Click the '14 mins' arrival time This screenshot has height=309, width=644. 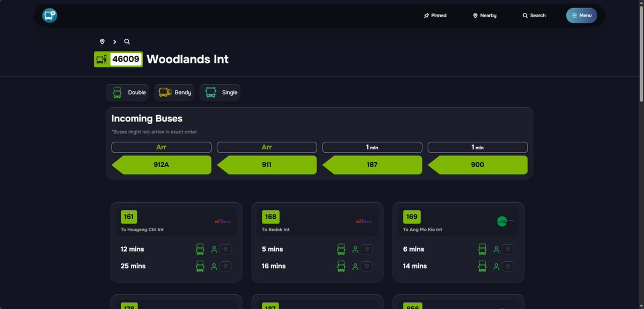[x=415, y=267]
